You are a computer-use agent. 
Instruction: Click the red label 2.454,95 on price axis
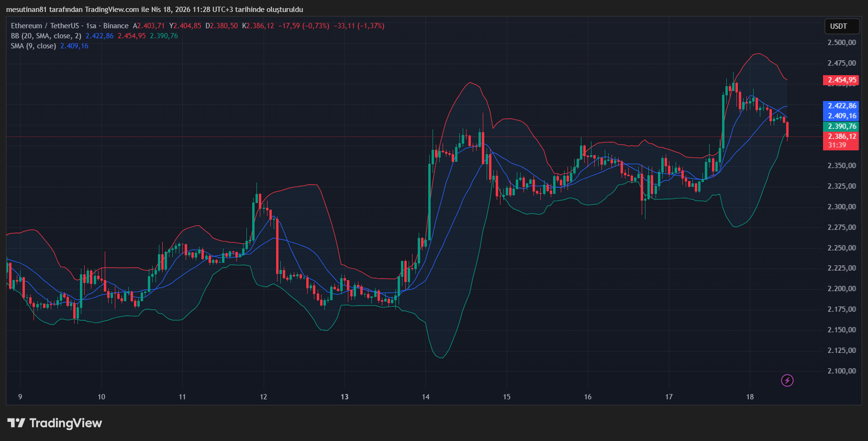click(x=841, y=80)
